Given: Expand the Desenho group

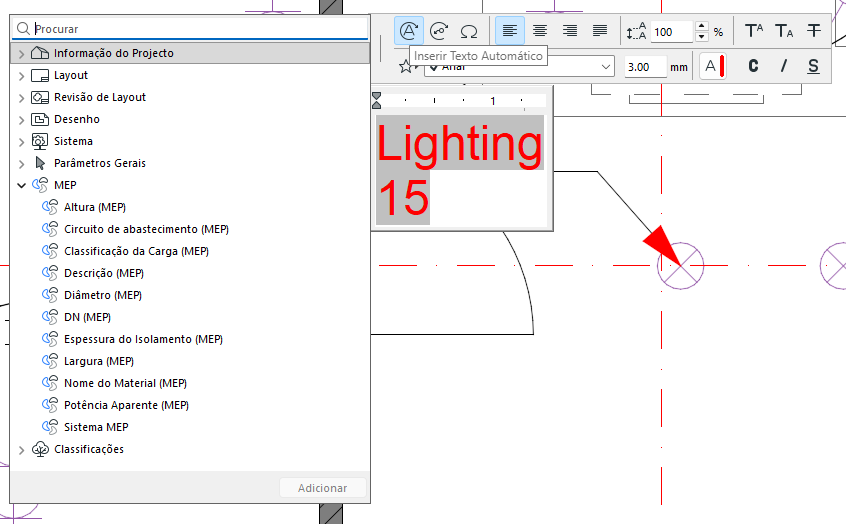Looking at the screenshot, I should tap(21, 120).
